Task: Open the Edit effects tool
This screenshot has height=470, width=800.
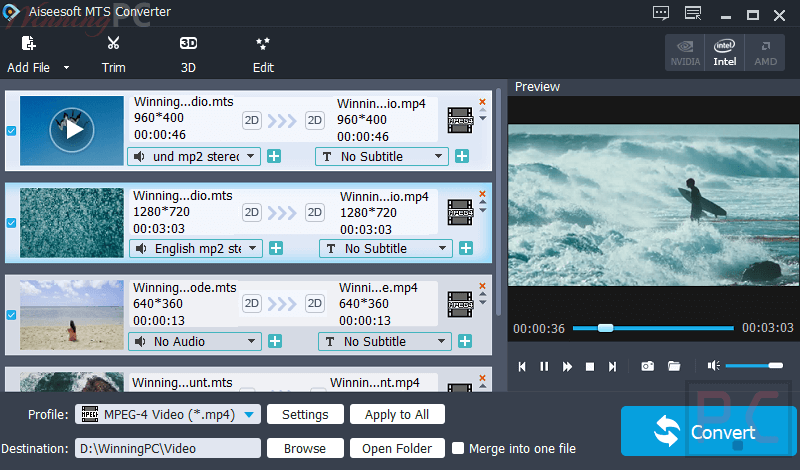Action: point(263,43)
